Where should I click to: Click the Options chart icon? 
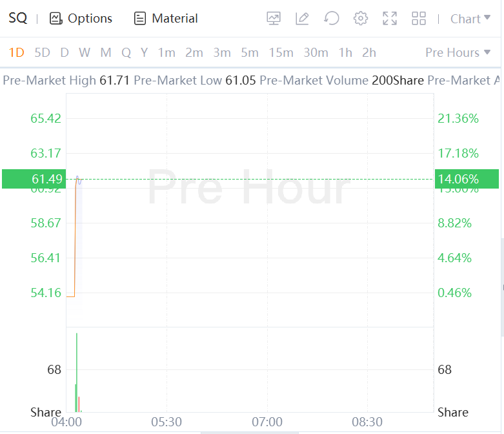pyautogui.click(x=56, y=19)
